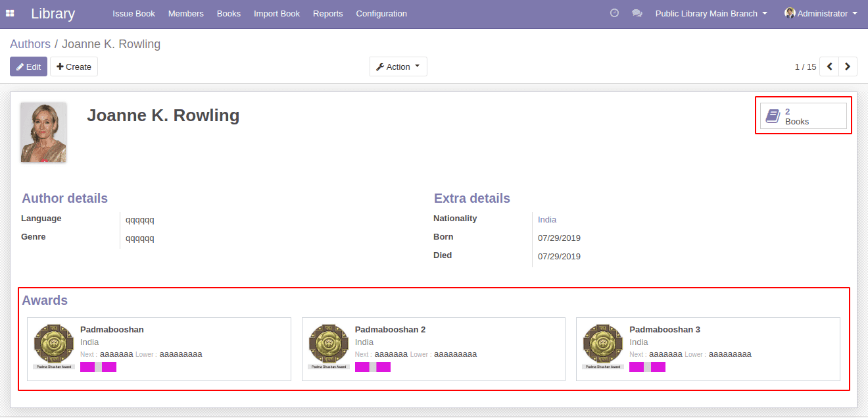Open the Configuration menu
The height and width of the screenshot is (418, 868).
[x=381, y=13]
